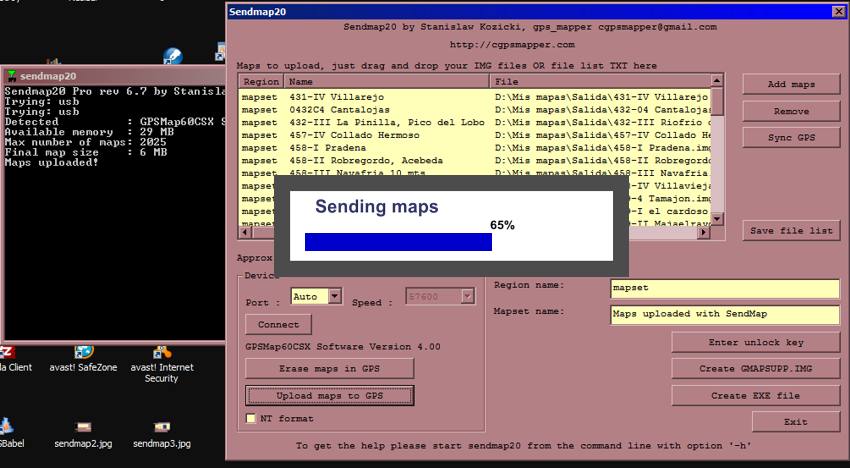The image size is (850, 468).
Task: Sort by the Name column header
Action: (387, 81)
